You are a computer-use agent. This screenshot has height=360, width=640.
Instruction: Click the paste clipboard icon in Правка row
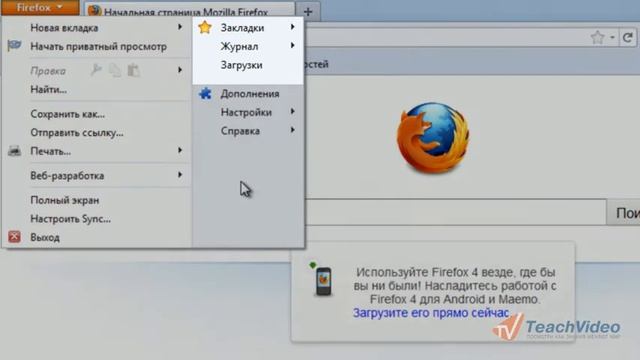click(x=133, y=70)
